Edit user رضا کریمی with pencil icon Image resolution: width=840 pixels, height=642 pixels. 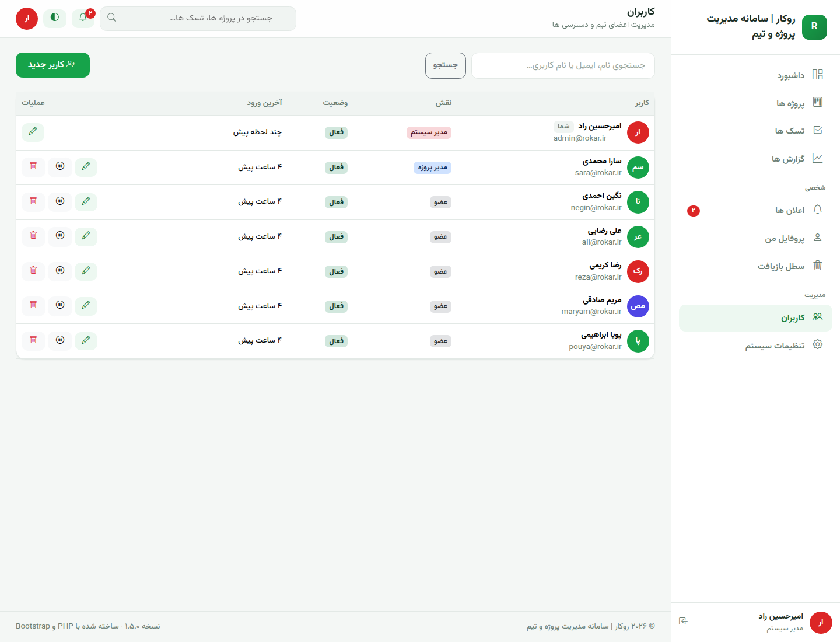(x=86, y=271)
